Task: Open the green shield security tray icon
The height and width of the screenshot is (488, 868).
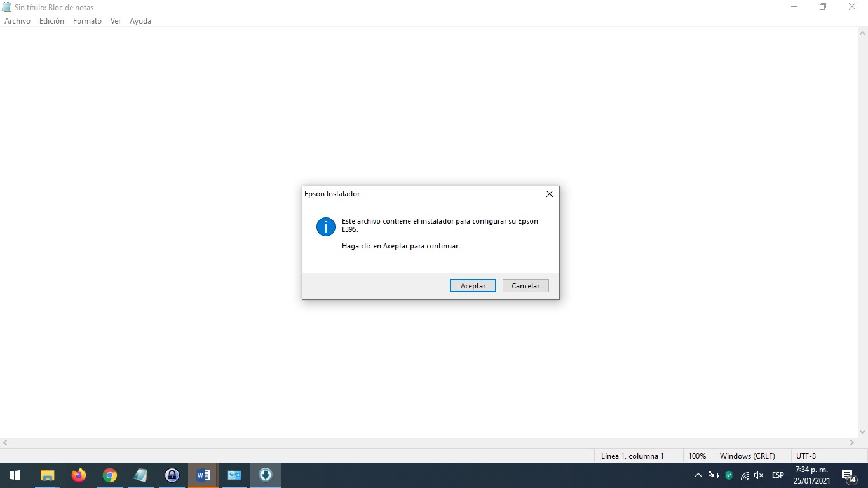Action: click(x=729, y=475)
